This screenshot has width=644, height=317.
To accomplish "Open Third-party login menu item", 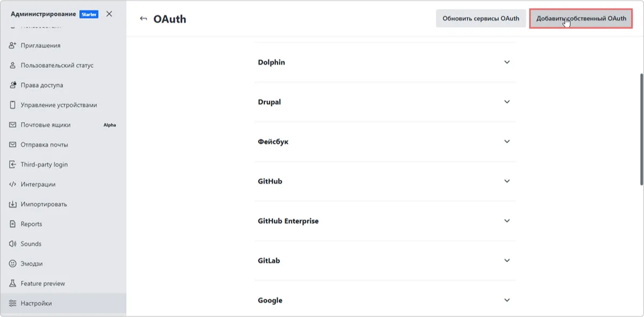I will pyautogui.click(x=44, y=165).
